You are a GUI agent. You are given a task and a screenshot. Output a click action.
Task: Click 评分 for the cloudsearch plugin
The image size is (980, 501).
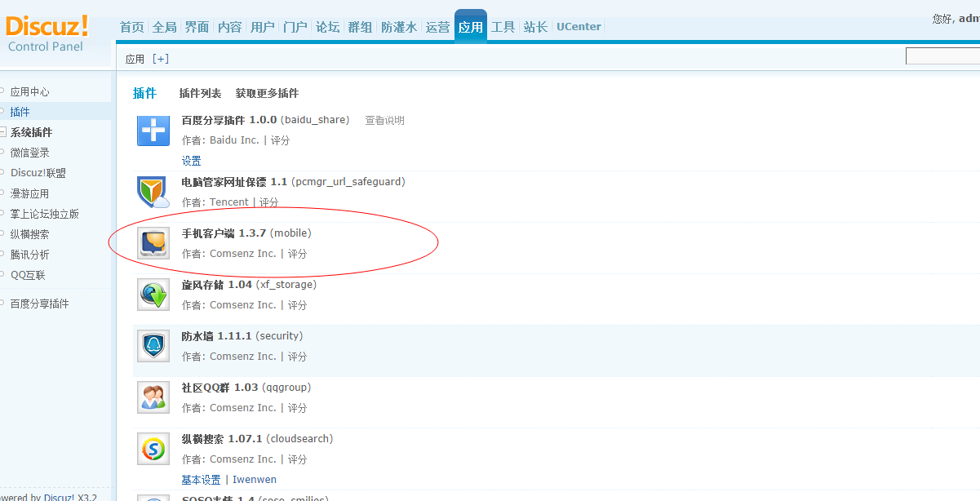[297, 459]
